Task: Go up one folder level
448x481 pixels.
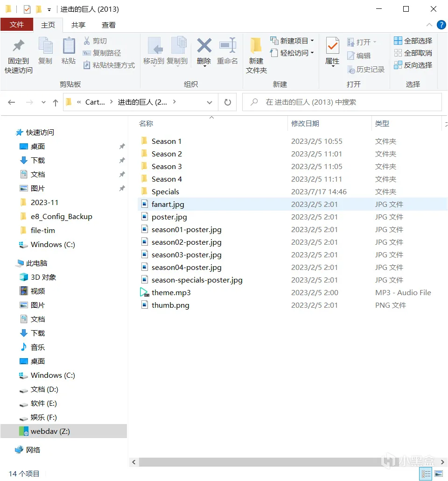Action: (55, 102)
